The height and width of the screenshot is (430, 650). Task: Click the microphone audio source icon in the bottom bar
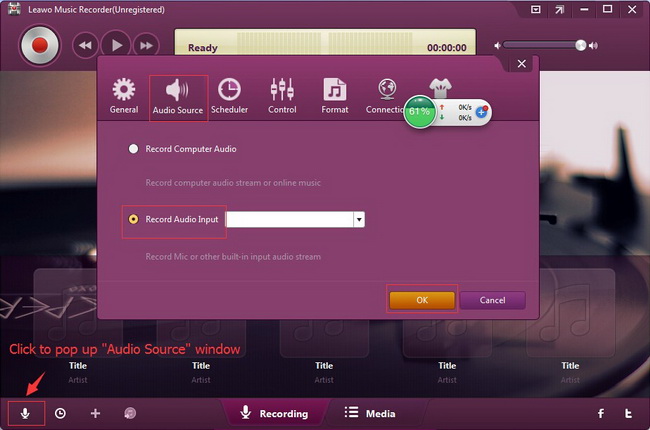pyautogui.click(x=25, y=413)
